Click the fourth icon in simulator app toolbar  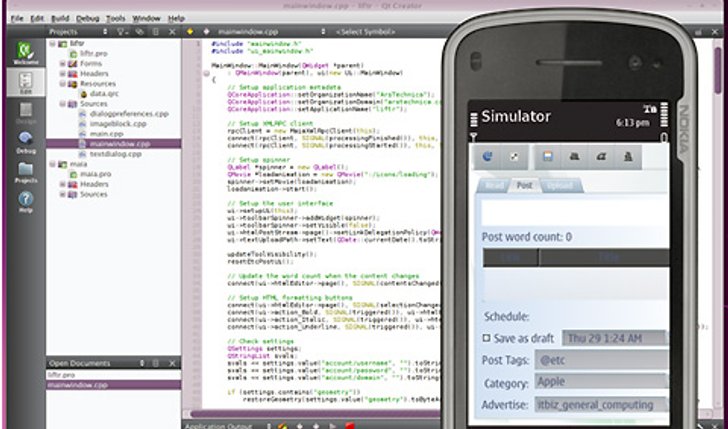pos(574,157)
